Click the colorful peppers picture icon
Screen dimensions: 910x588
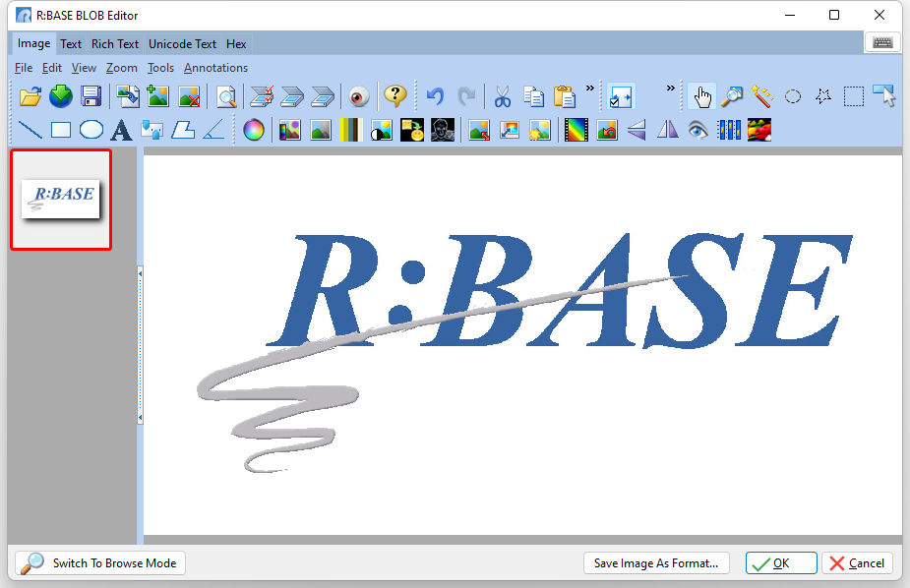[759, 130]
